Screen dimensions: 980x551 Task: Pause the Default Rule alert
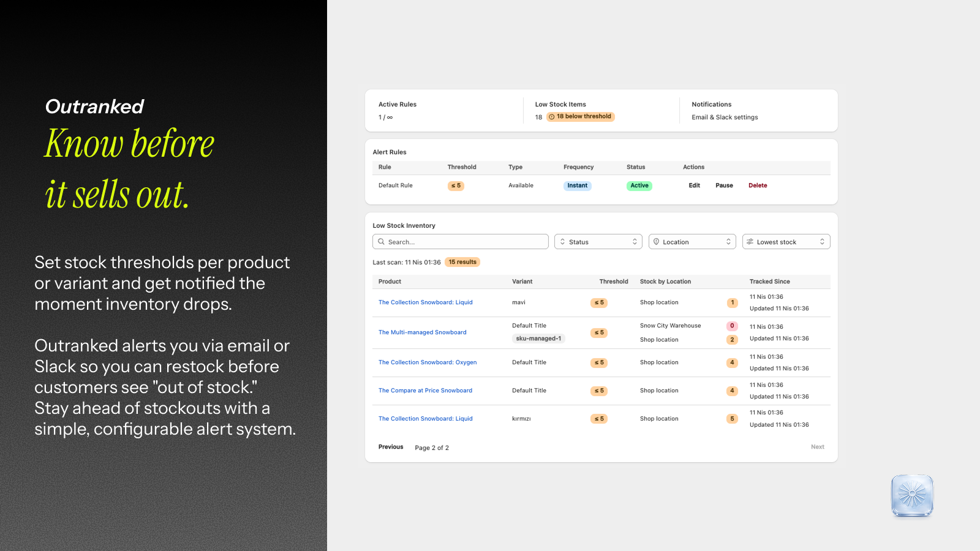tap(724, 186)
